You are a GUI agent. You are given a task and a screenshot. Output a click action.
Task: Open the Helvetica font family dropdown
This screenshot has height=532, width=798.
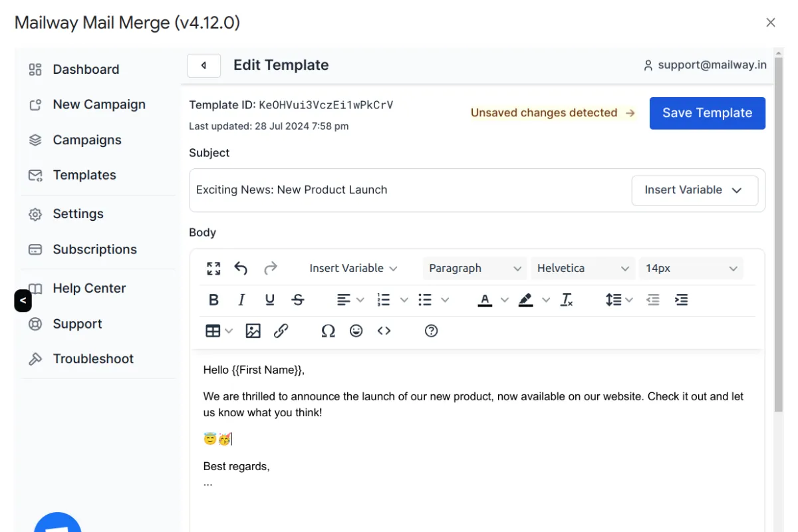(x=583, y=268)
